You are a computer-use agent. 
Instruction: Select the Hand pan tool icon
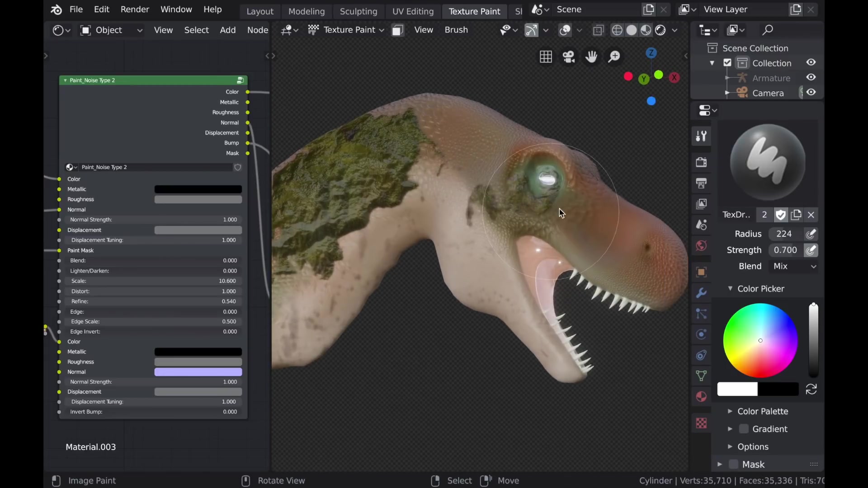(x=591, y=56)
